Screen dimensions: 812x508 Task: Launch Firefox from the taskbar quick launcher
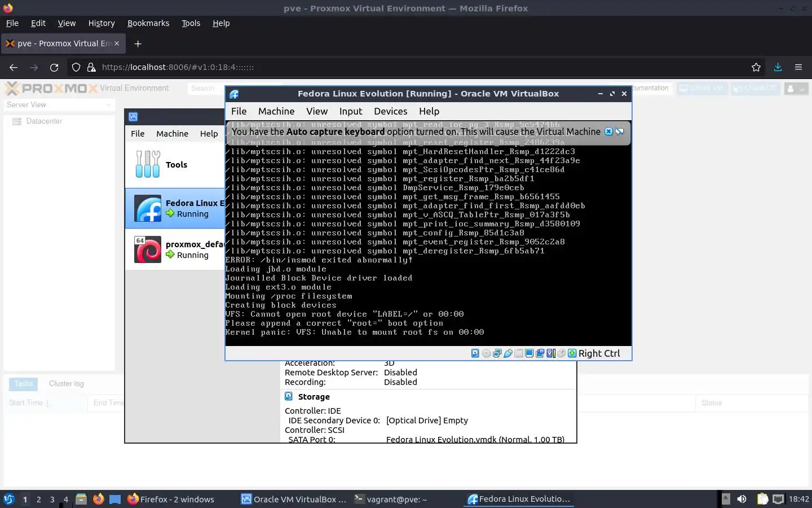click(99, 499)
